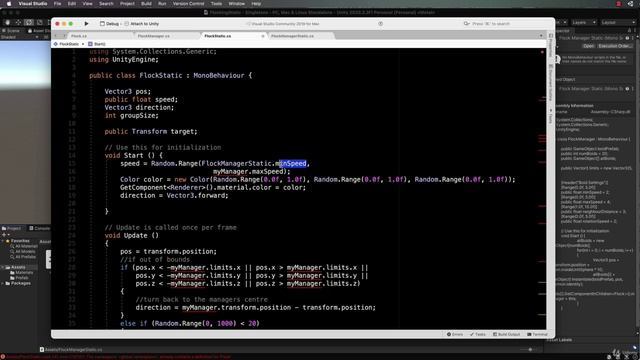640x360 pixels.
Task: Open the Apple menu
Action: [x=9, y=4]
